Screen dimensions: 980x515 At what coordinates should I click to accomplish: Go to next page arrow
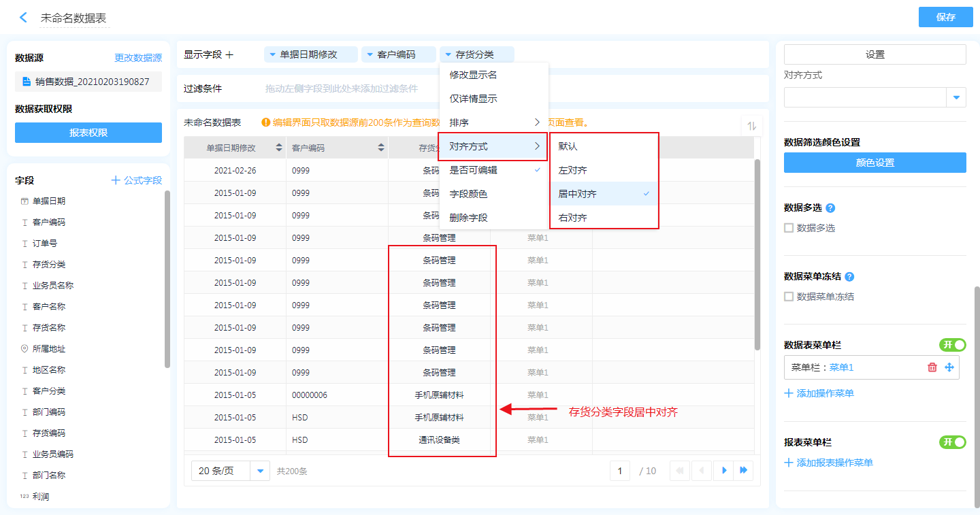724,470
